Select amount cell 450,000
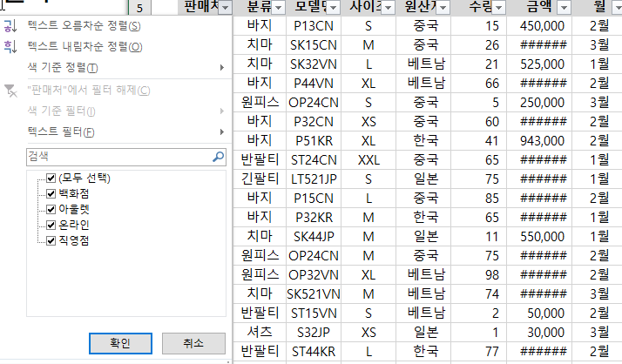The width and height of the screenshot is (622, 364). [539, 26]
